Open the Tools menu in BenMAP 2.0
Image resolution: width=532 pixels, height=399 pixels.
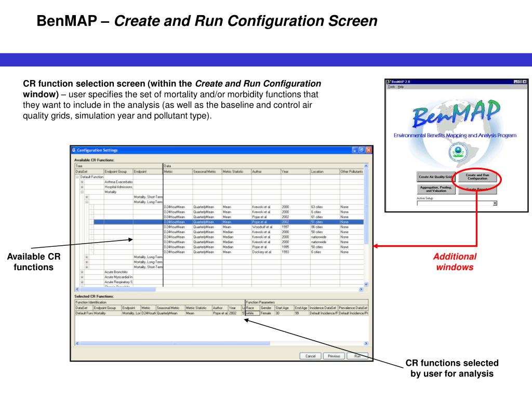(x=391, y=87)
